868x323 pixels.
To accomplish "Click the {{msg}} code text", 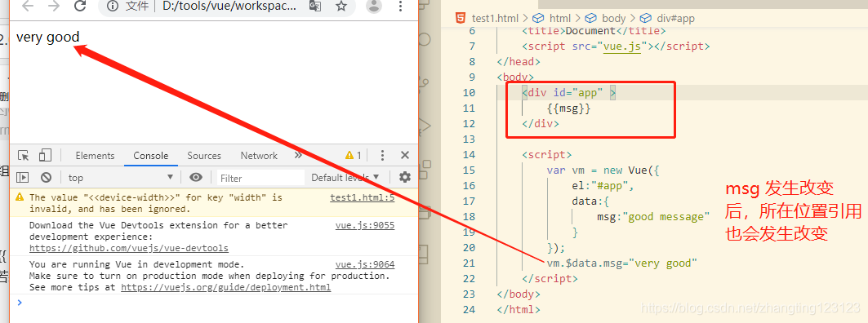I will [569, 108].
